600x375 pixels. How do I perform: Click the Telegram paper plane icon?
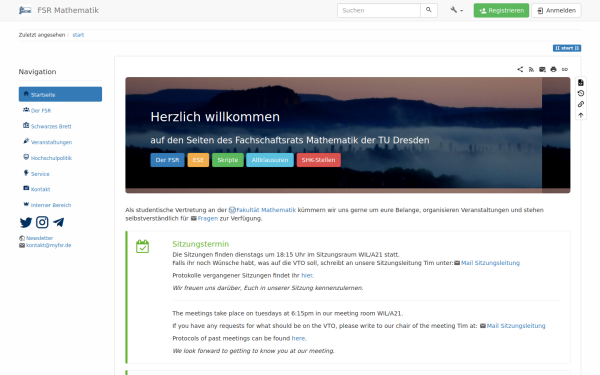(59, 222)
